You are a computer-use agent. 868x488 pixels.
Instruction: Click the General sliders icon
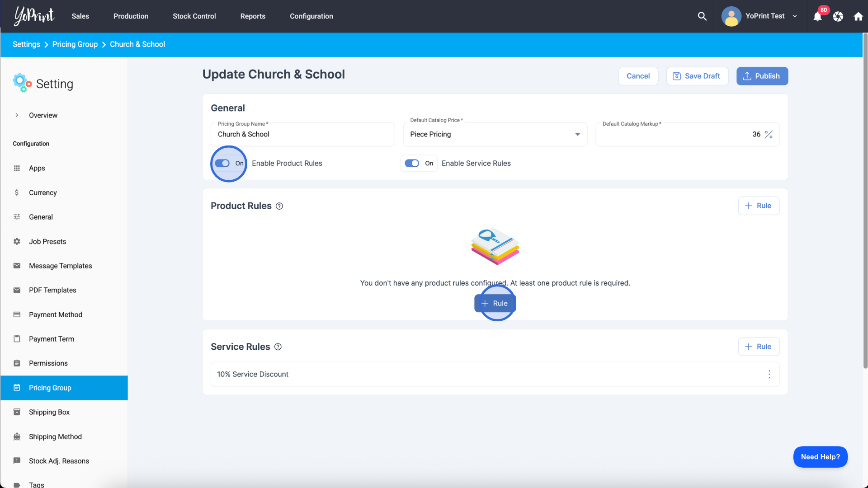pos(17,217)
